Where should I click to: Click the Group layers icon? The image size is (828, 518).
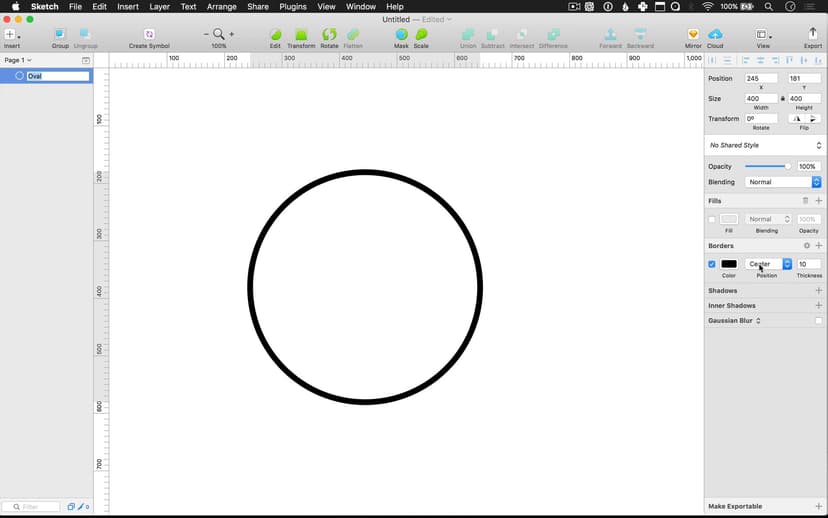click(x=60, y=35)
